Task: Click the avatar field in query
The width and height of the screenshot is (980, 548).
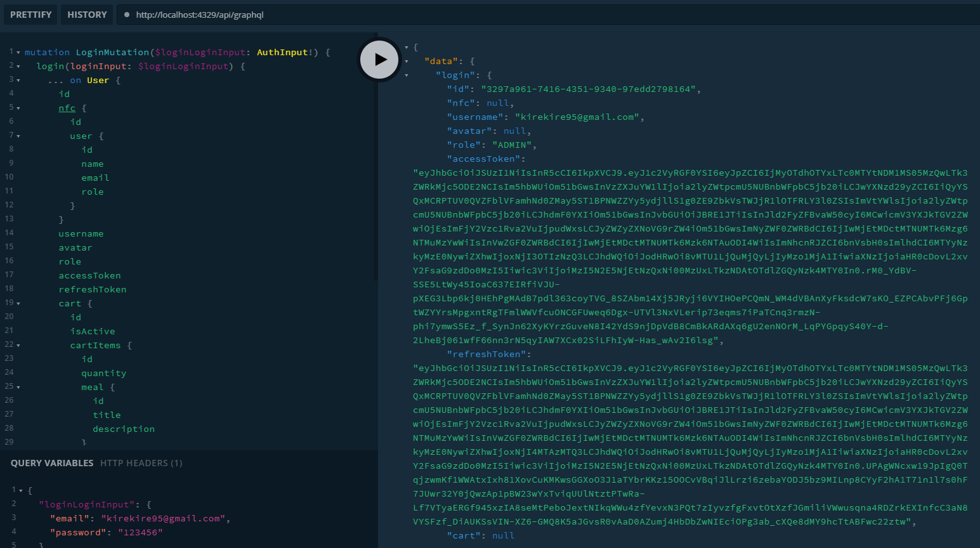Action: [x=75, y=248]
